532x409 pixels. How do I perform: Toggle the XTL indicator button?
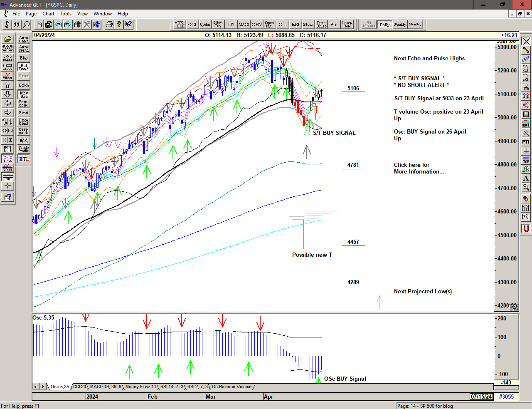[24, 159]
